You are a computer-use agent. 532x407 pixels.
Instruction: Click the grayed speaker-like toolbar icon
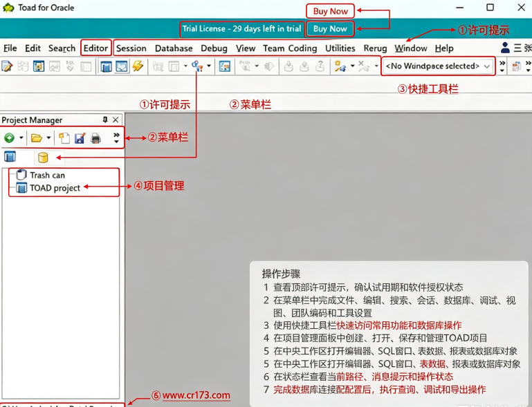[x=268, y=66]
